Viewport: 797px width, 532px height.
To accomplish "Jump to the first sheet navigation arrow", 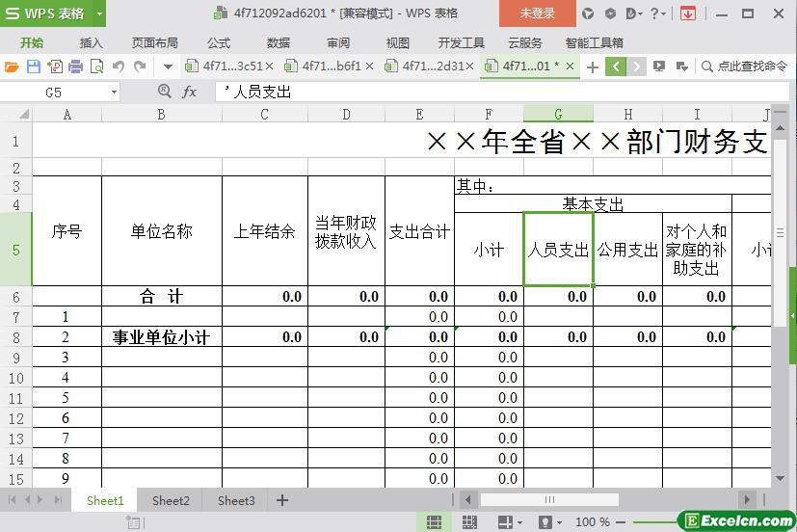I will click(13, 500).
